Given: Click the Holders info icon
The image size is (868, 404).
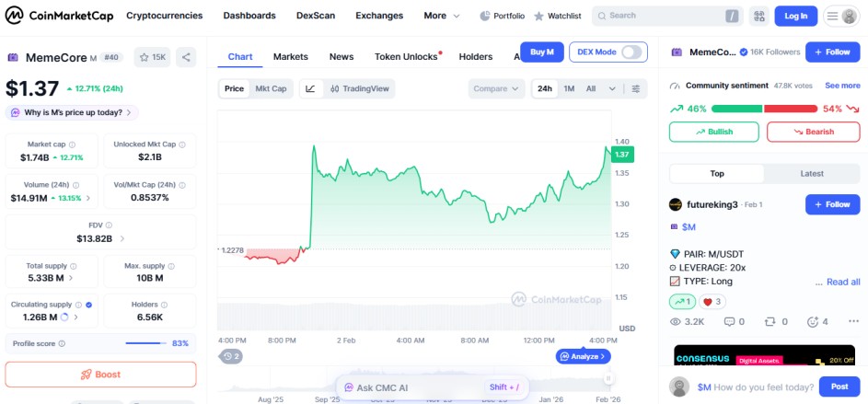Looking at the screenshot, I should (165, 305).
